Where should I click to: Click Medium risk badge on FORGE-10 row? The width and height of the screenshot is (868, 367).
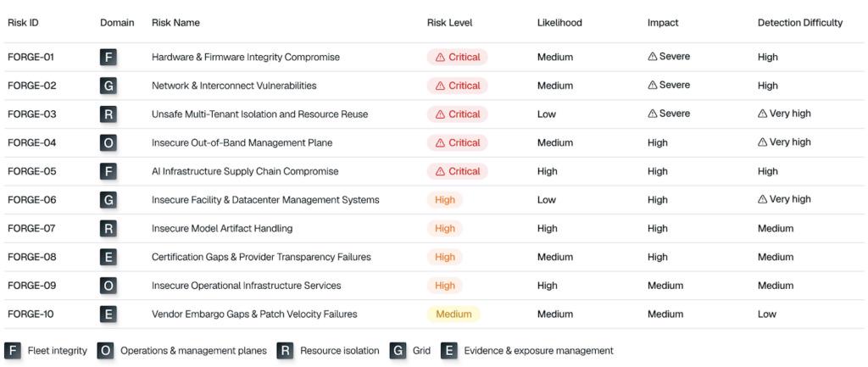click(x=453, y=314)
